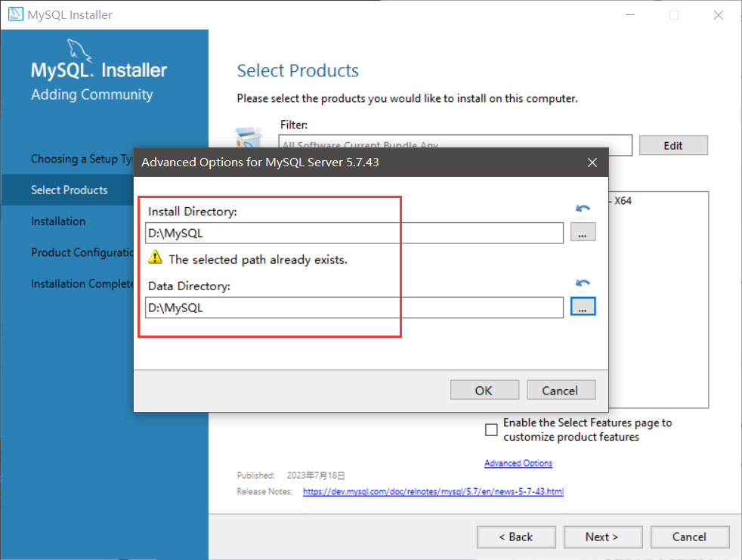Click the Install Directory path field

pyautogui.click(x=354, y=233)
